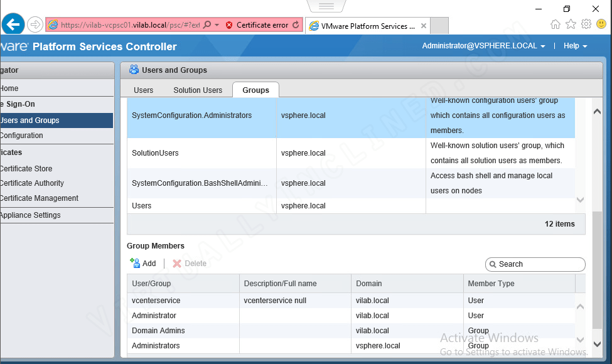612x364 pixels.
Task: Switch to the Users tab
Action: pyautogui.click(x=143, y=90)
